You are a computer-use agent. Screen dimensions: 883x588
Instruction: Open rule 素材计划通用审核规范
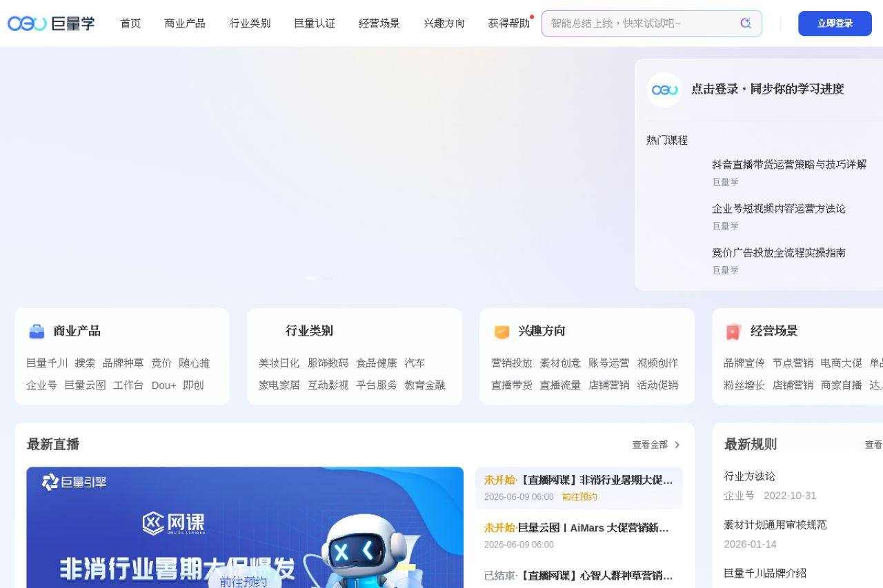coord(775,525)
